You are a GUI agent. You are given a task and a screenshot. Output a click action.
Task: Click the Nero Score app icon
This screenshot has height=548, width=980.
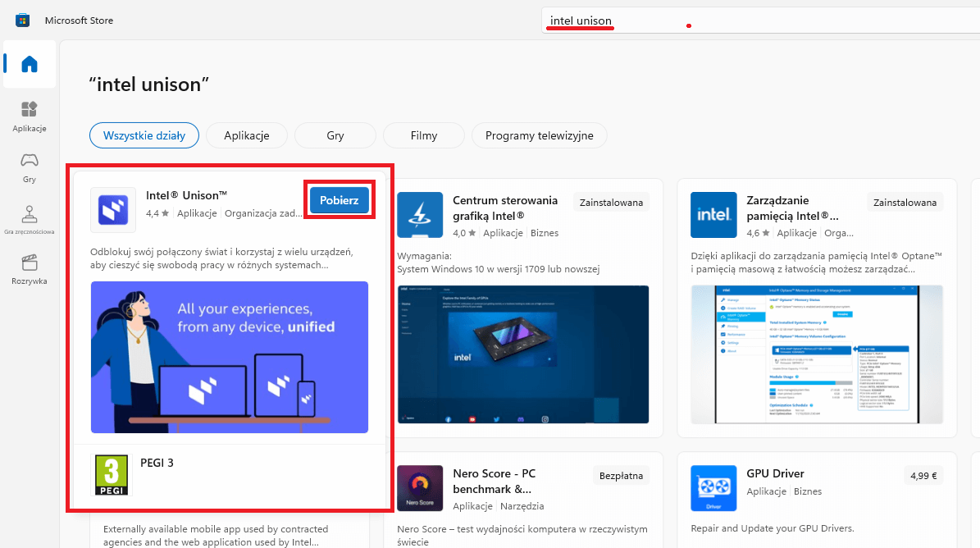pos(420,488)
